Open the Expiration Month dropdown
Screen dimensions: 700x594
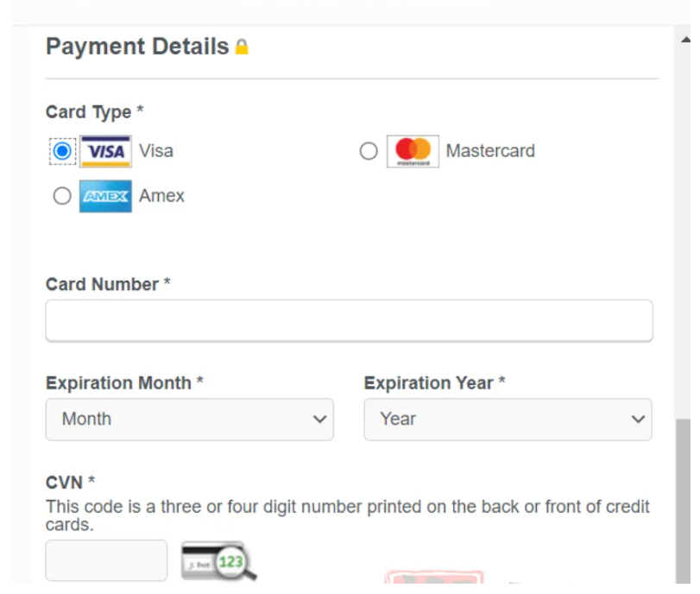pos(189,420)
